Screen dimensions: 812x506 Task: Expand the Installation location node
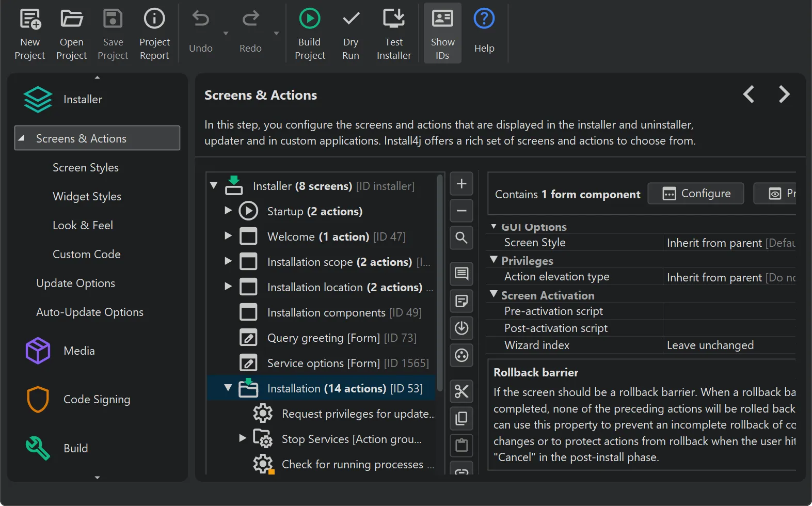click(228, 286)
